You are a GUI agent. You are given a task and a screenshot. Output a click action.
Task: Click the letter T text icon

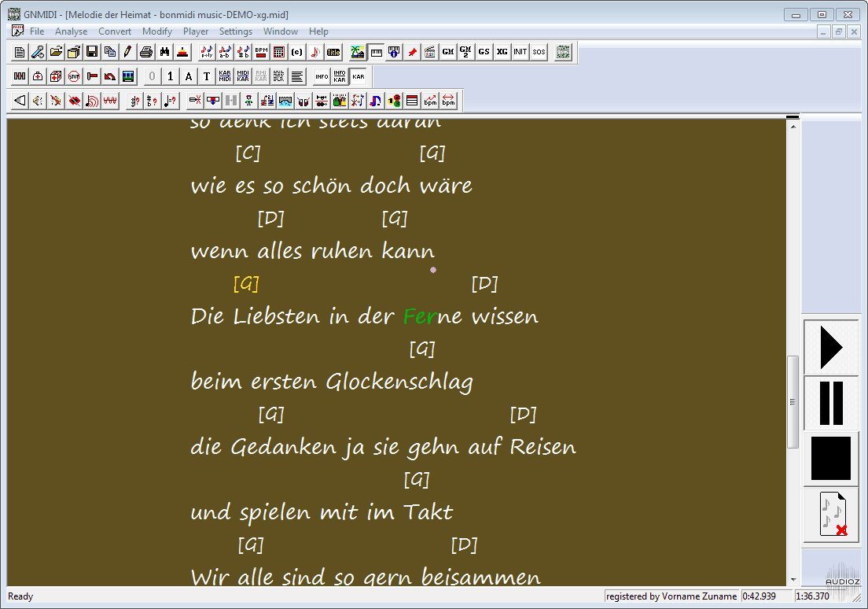point(207,76)
